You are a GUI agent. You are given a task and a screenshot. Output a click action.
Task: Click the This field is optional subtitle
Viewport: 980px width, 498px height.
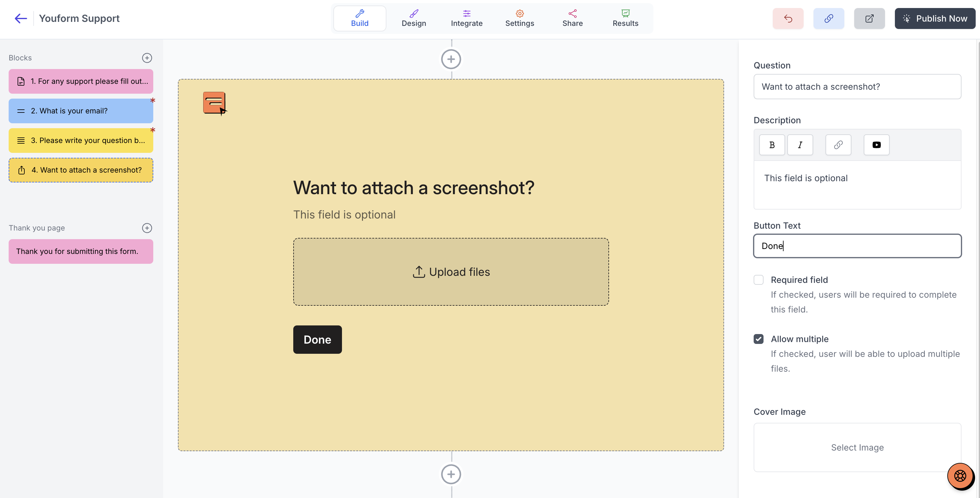point(344,214)
